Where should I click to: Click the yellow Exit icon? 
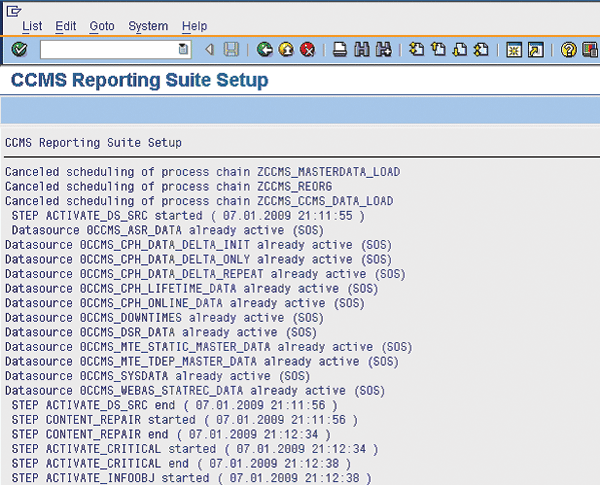tap(286, 49)
